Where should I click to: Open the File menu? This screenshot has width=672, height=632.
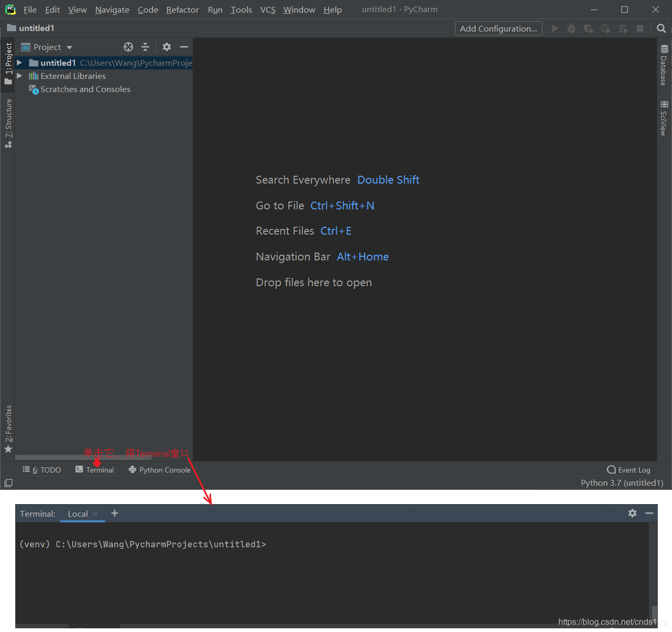click(30, 9)
